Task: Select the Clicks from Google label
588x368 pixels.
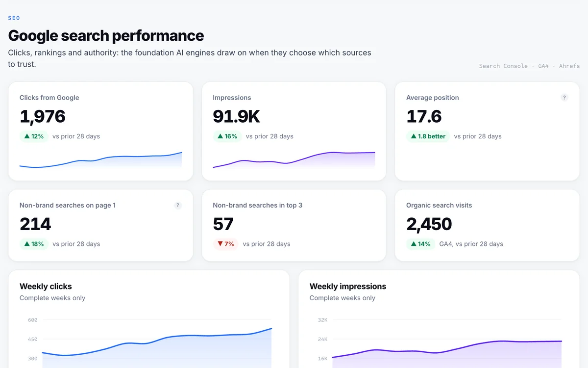Action: click(x=49, y=98)
